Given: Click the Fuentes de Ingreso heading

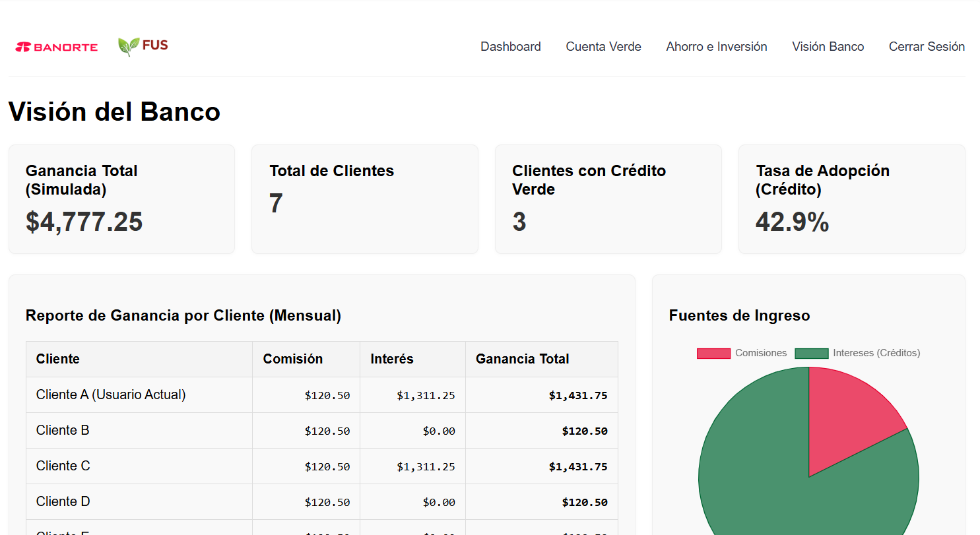Looking at the screenshot, I should pyautogui.click(x=739, y=316).
